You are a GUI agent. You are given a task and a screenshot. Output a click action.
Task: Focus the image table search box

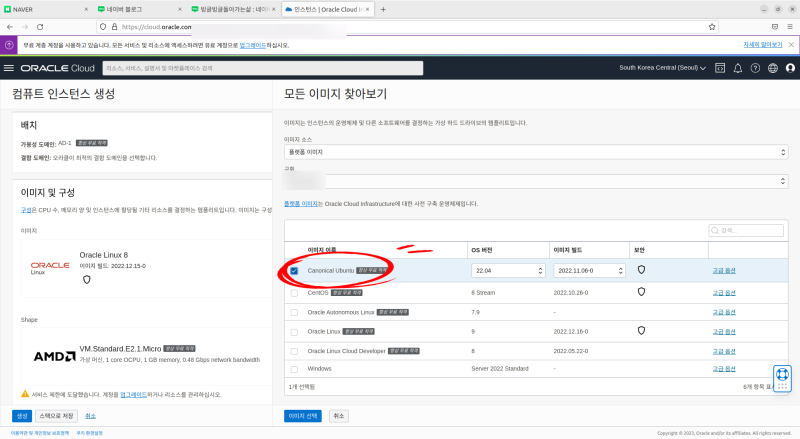pos(746,230)
